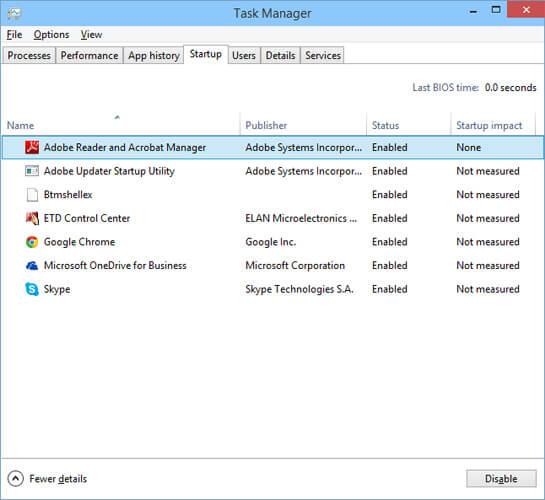
Task: Click the Skype icon
Action: tap(32, 289)
